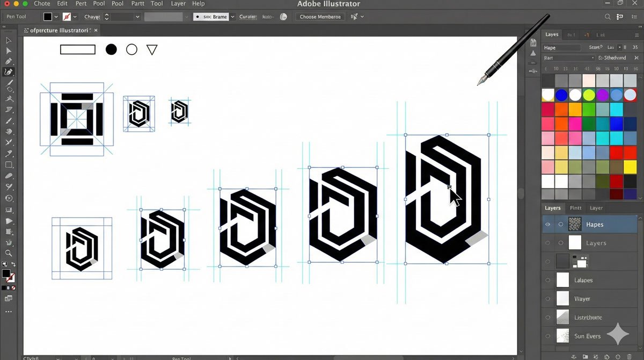Pick the Zoom magnifier tool
Screen dimensions: 644x360
(x=9, y=253)
